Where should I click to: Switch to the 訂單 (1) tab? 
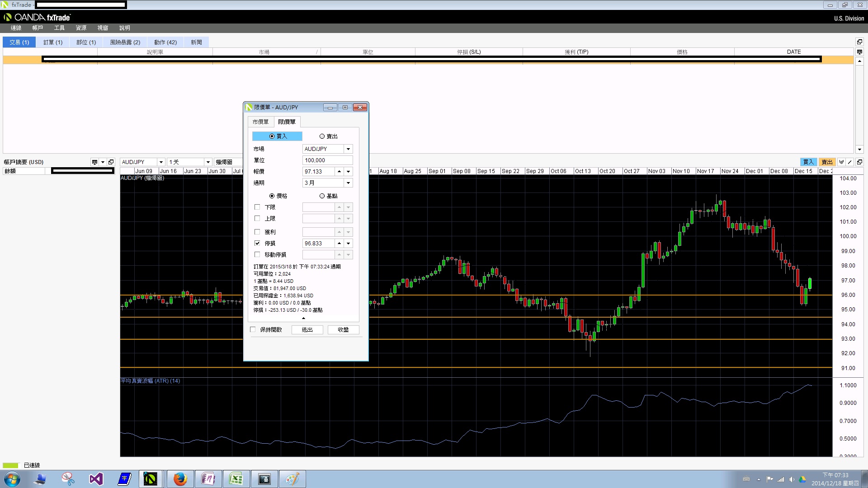pyautogui.click(x=53, y=42)
